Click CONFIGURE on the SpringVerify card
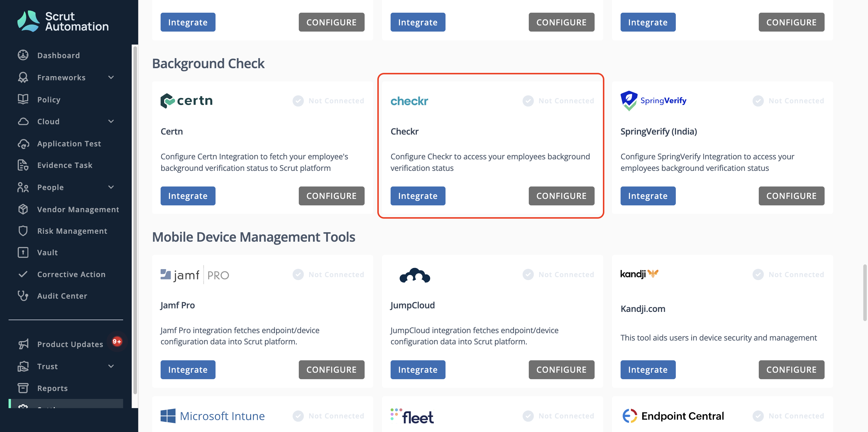868x432 pixels. coord(791,196)
